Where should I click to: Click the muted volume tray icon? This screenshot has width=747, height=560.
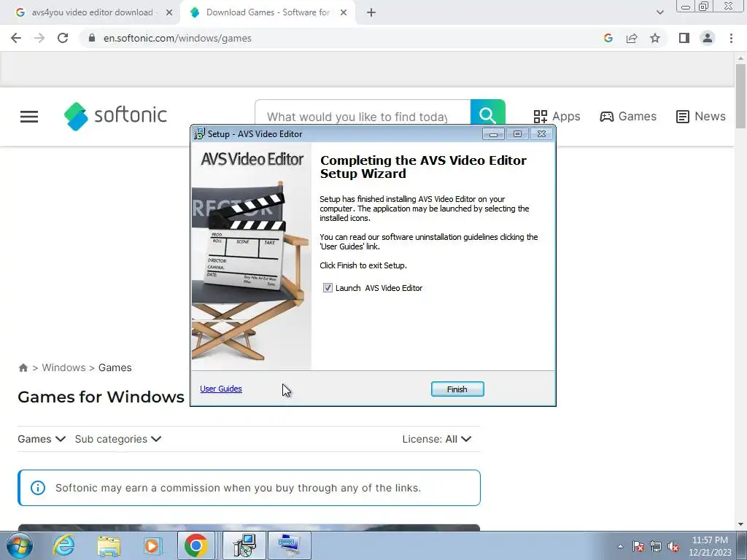click(673, 546)
